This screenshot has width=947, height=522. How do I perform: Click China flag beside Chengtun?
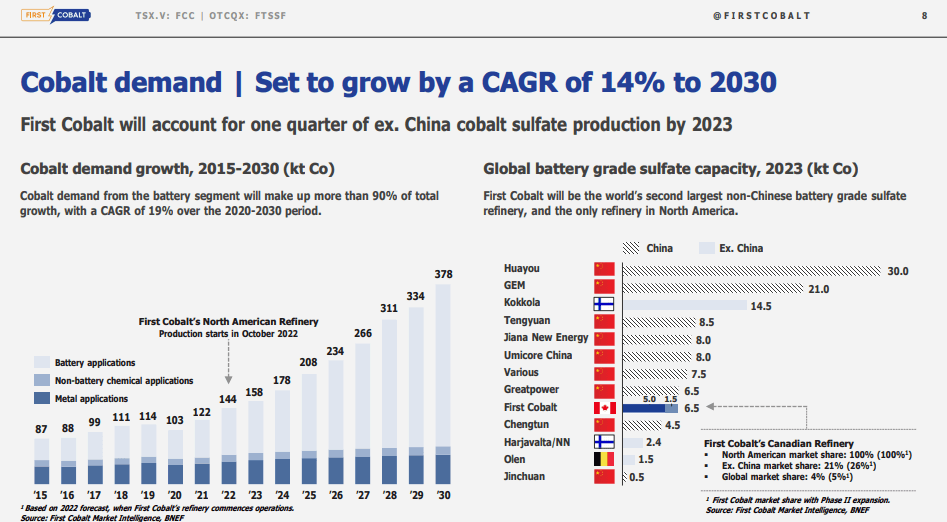click(604, 425)
